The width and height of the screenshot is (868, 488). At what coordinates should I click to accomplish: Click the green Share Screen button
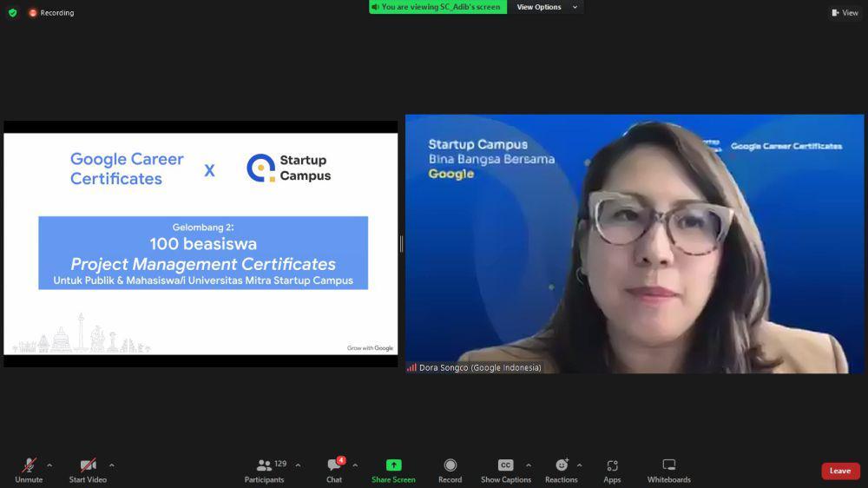tap(393, 471)
